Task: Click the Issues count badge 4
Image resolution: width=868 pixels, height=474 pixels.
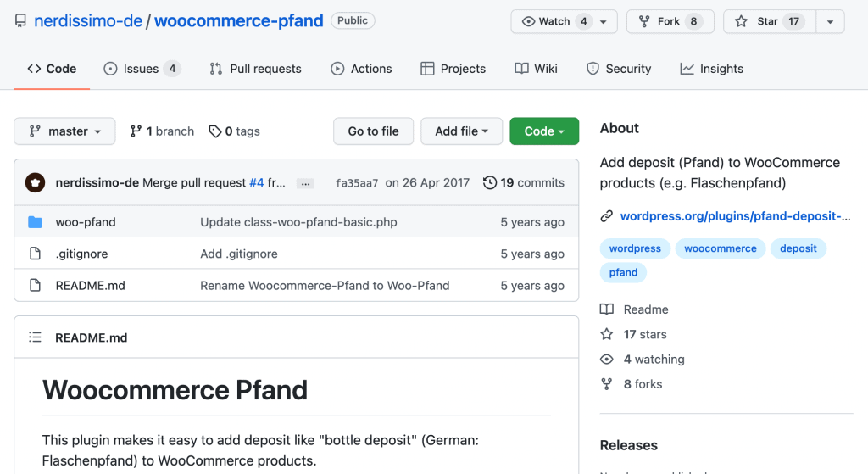Action: [172, 69]
